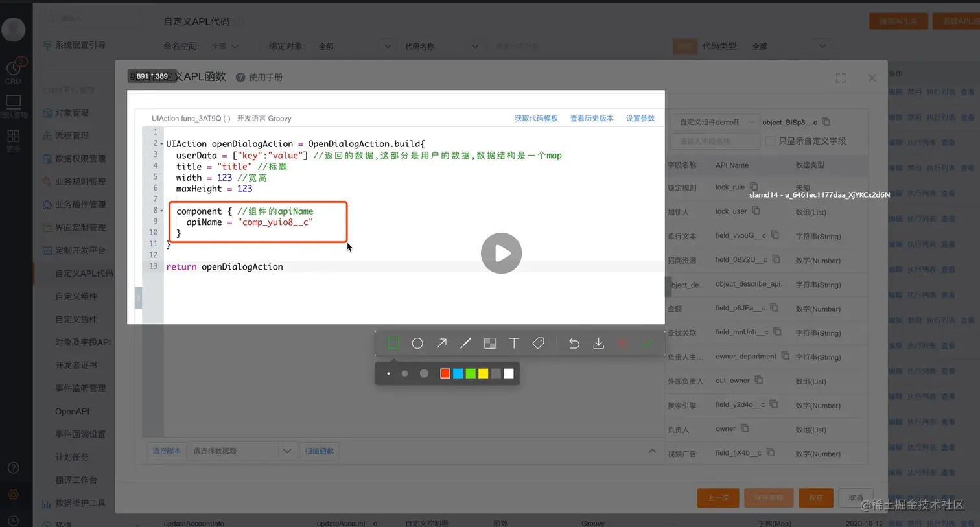Select the rectangle annotation tool

pos(393,344)
